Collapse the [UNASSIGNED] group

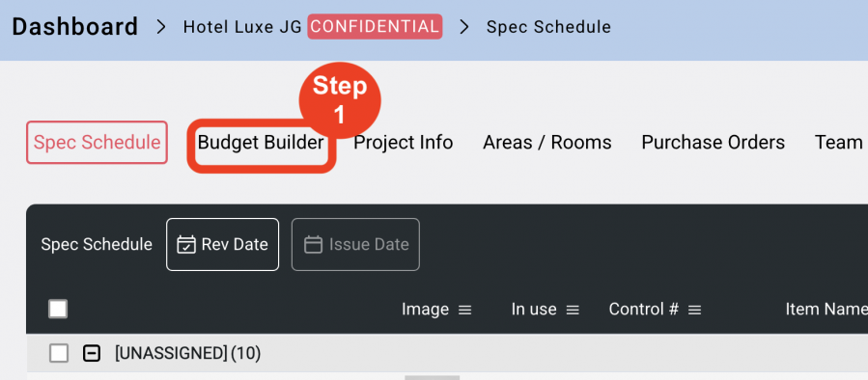tap(92, 353)
